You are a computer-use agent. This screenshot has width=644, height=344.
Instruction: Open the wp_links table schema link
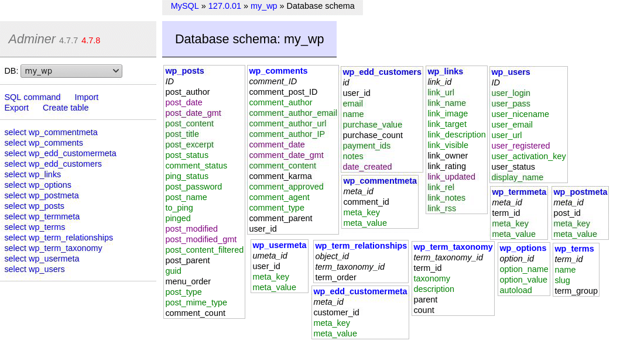click(x=444, y=71)
